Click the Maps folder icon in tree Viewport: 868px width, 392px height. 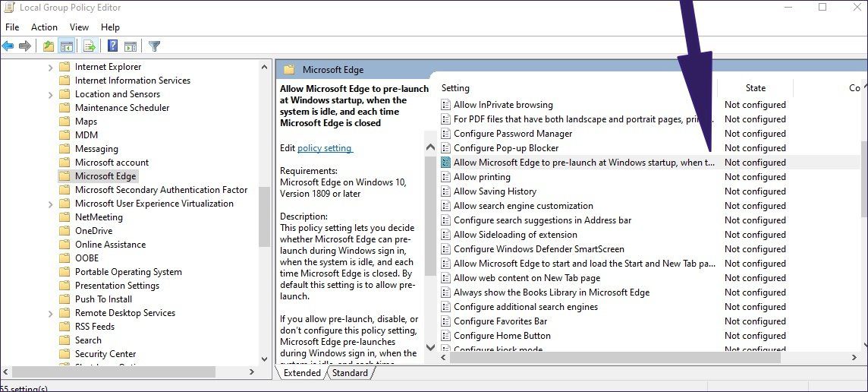click(x=64, y=122)
